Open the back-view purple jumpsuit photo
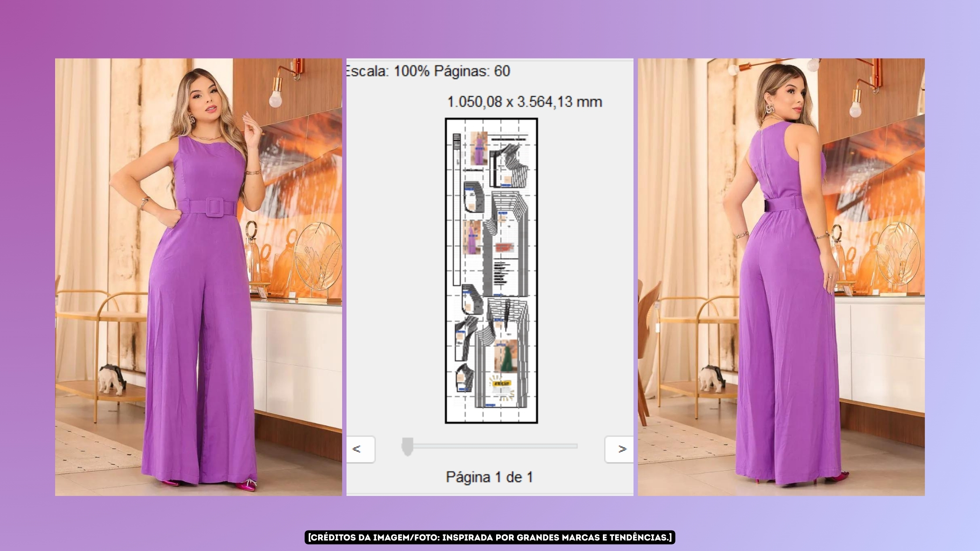This screenshot has height=551, width=980. point(781,277)
